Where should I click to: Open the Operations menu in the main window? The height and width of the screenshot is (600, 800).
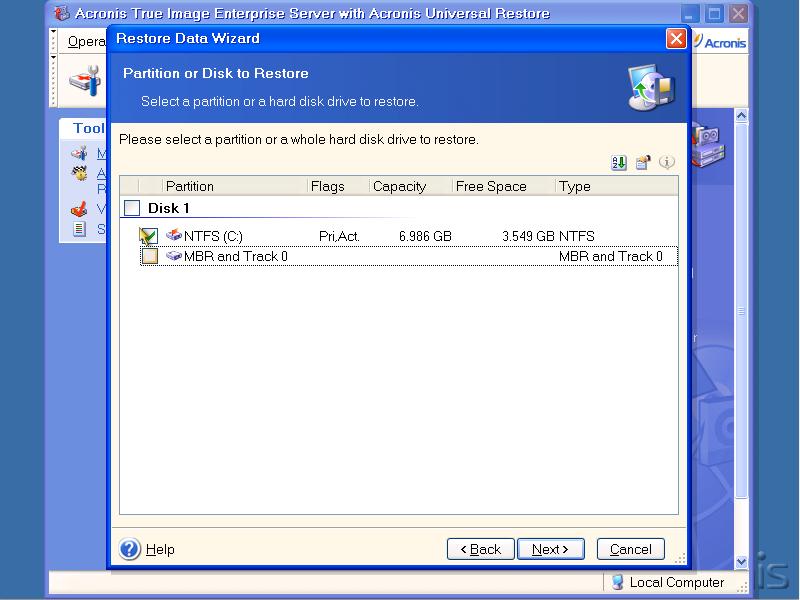(x=86, y=42)
